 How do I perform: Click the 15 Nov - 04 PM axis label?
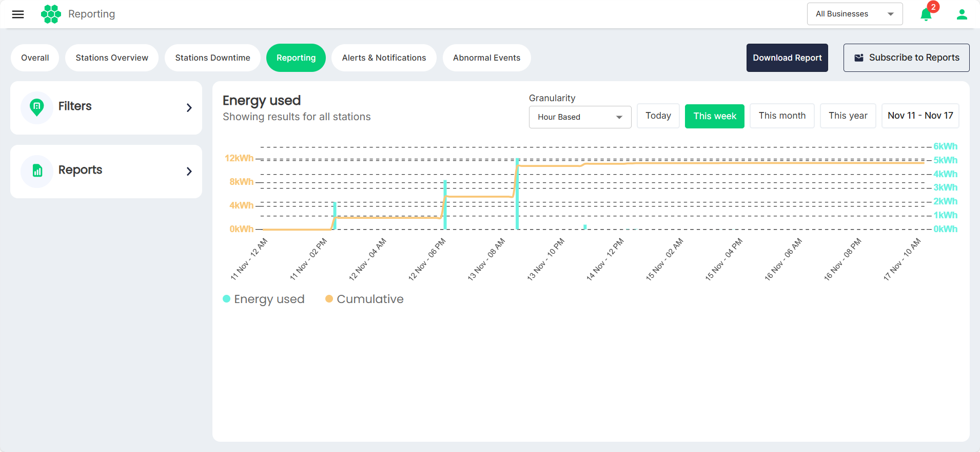point(723,259)
